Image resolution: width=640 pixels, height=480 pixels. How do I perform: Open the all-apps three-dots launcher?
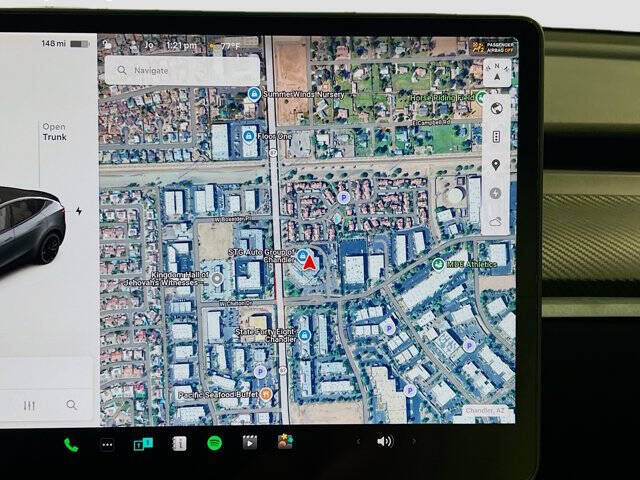pos(107,444)
